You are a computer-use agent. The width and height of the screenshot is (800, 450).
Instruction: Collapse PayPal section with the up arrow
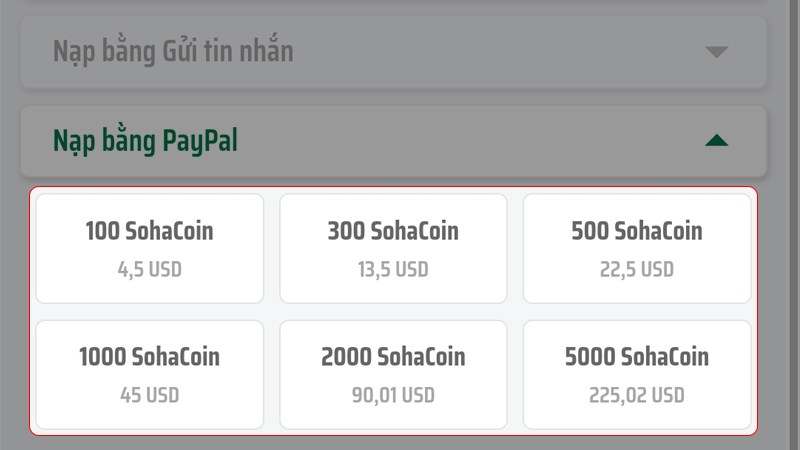tap(716, 140)
